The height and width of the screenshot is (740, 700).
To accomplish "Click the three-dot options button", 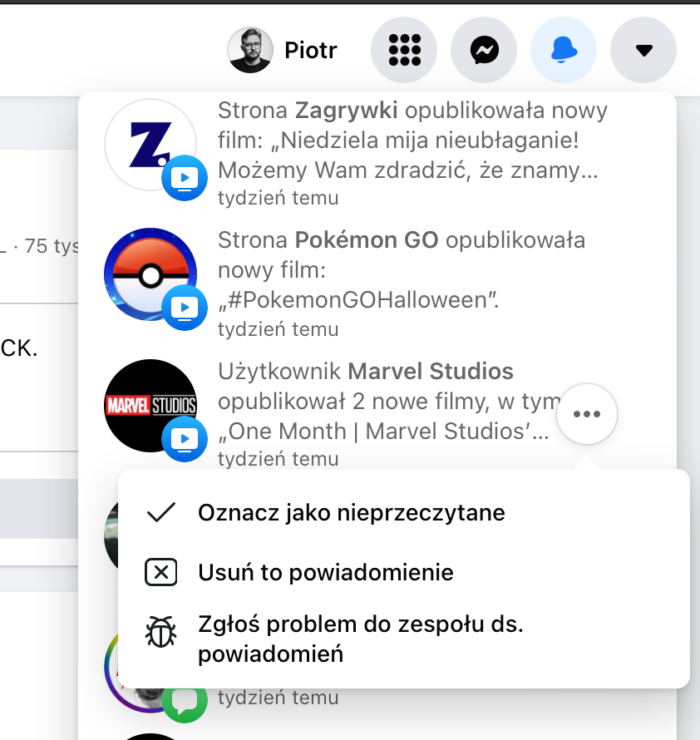I will click(x=587, y=414).
